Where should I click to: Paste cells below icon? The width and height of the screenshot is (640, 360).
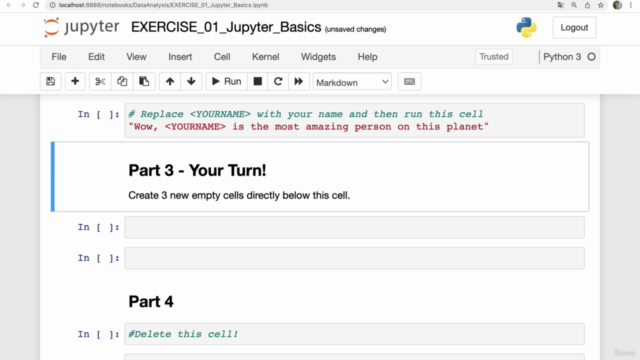tap(144, 82)
